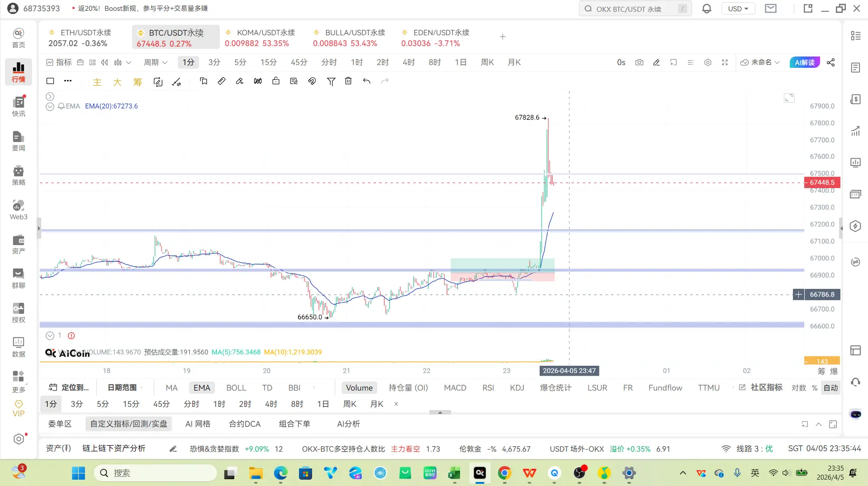868x486 pixels.
Task: Click the AI解读 button
Action: [x=804, y=62]
